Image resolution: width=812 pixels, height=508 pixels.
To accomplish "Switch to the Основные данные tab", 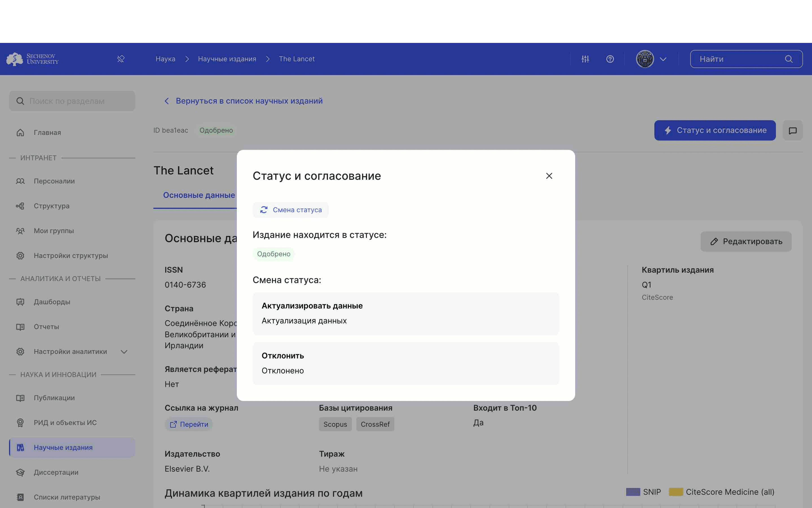I will point(199,195).
